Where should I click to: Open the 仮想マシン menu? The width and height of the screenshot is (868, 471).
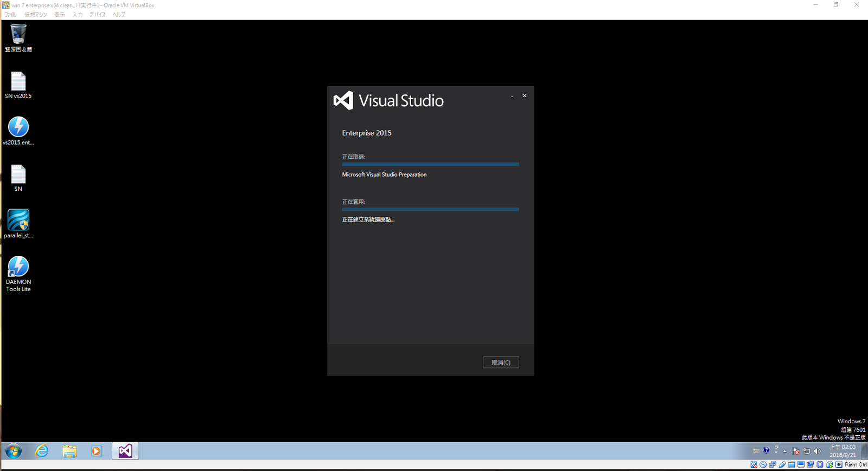click(36, 15)
